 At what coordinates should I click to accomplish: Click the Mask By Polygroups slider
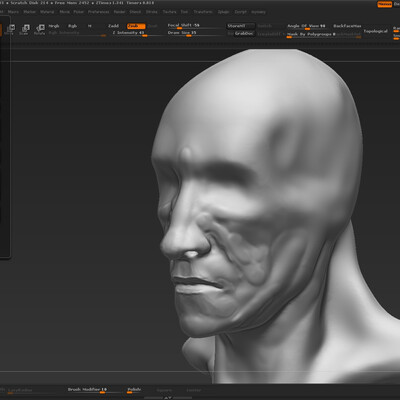coord(311,35)
